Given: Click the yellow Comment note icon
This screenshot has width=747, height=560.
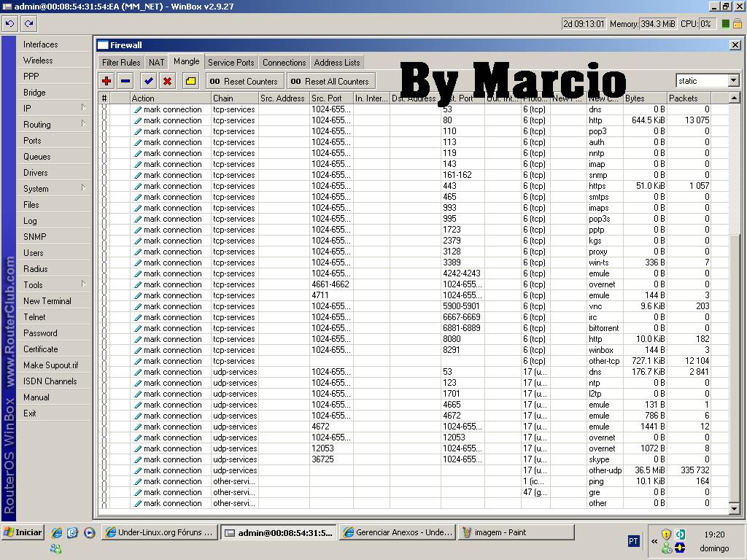Looking at the screenshot, I should (190, 81).
